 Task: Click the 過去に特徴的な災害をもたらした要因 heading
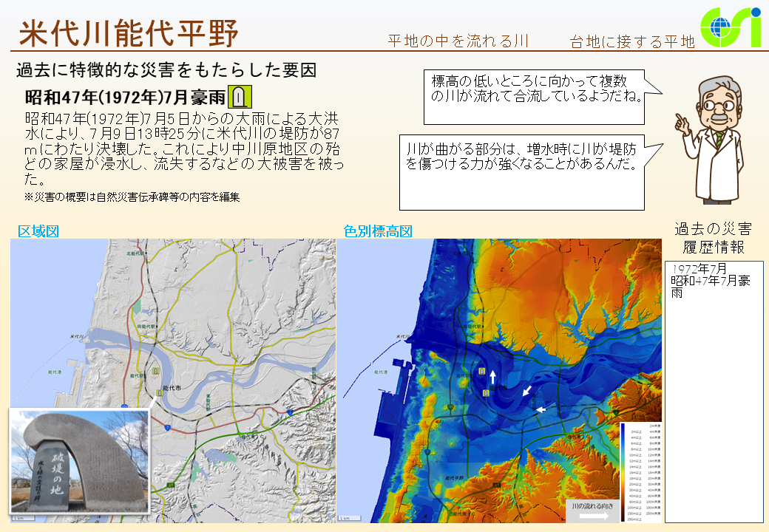[166, 70]
